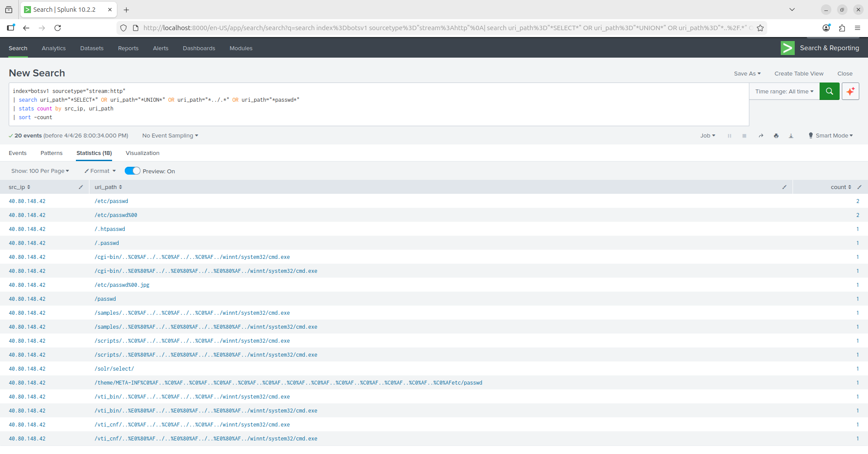Edit the count column with pencil icon
This screenshot has width=868, height=454.
(x=859, y=187)
